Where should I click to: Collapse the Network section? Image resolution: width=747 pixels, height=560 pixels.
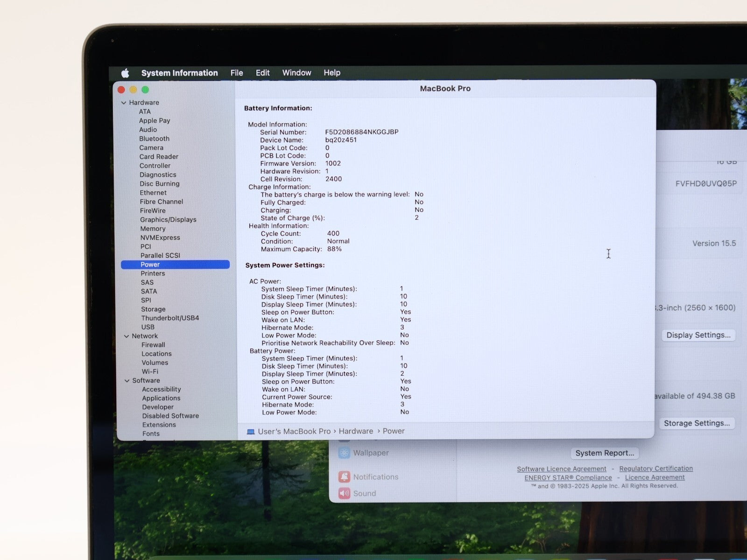point(127,336)
